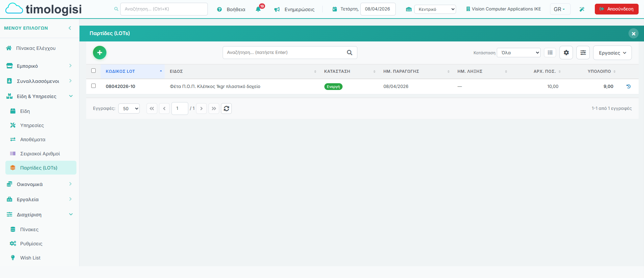Sort by ΗΜ. ΠΑΡΑΓΩΓΗΣ column

coord(415,71)
